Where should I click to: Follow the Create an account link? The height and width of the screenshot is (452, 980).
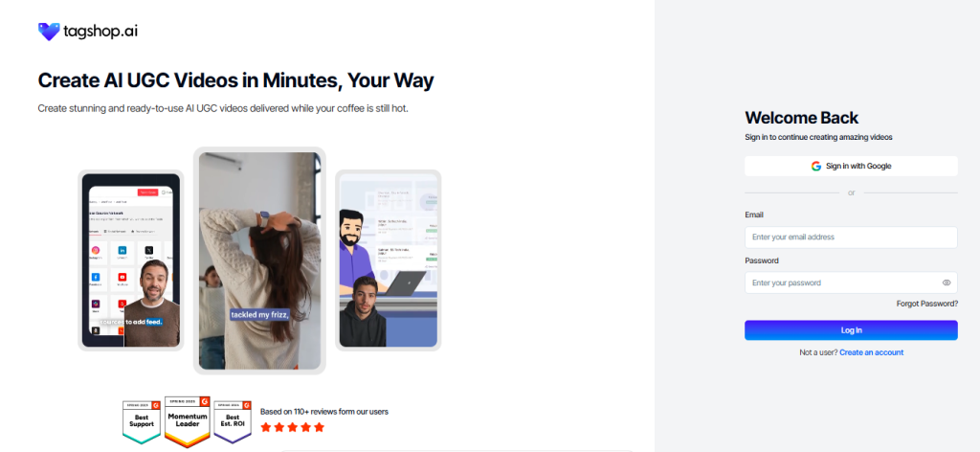click(x=871, y=352)
